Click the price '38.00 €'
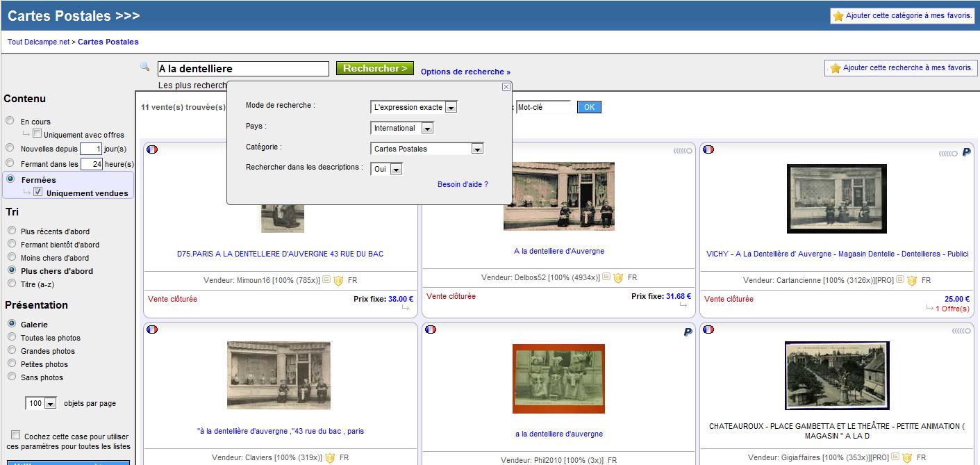The width and height of the screenshot is (980, 465). [x=401, y=299]
